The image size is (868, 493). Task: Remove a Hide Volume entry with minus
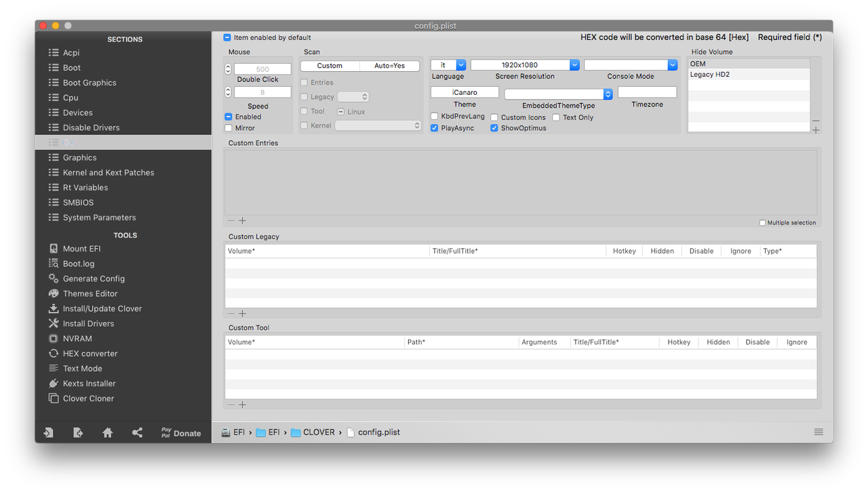coord(816,121)
